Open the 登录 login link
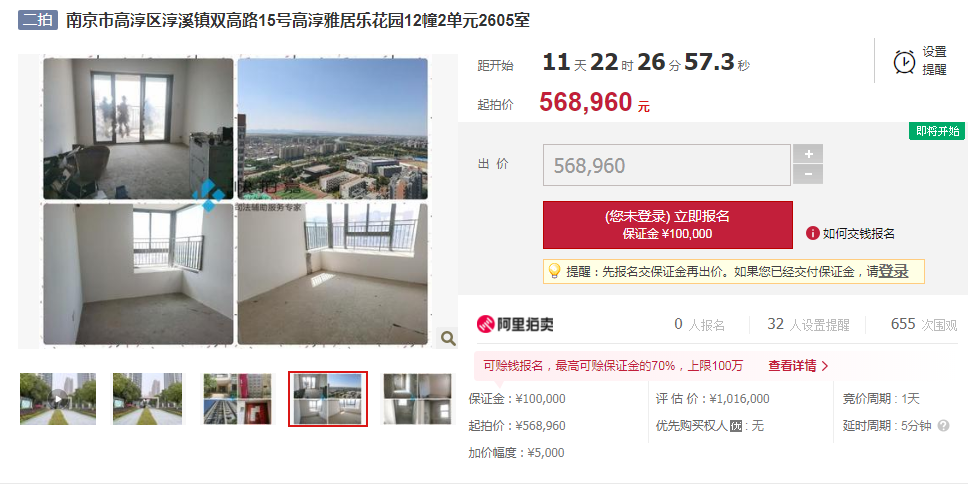The height and width of the screenshot is (485, 968). tap(893, 271)
